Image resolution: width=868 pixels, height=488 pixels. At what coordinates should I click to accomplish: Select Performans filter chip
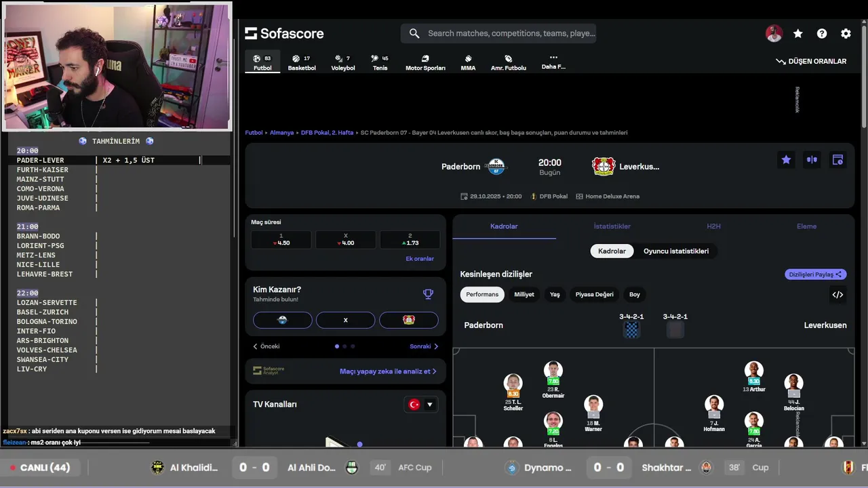(x=482, y=294)
